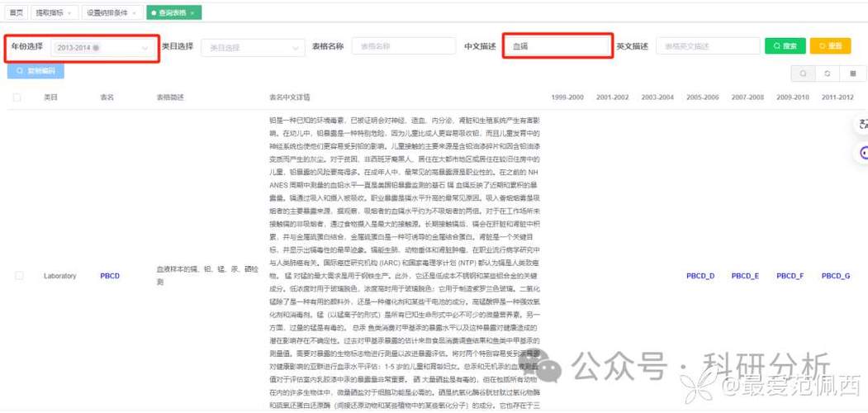
Task: Click the 2011-2012 column header
Action: 837,97
